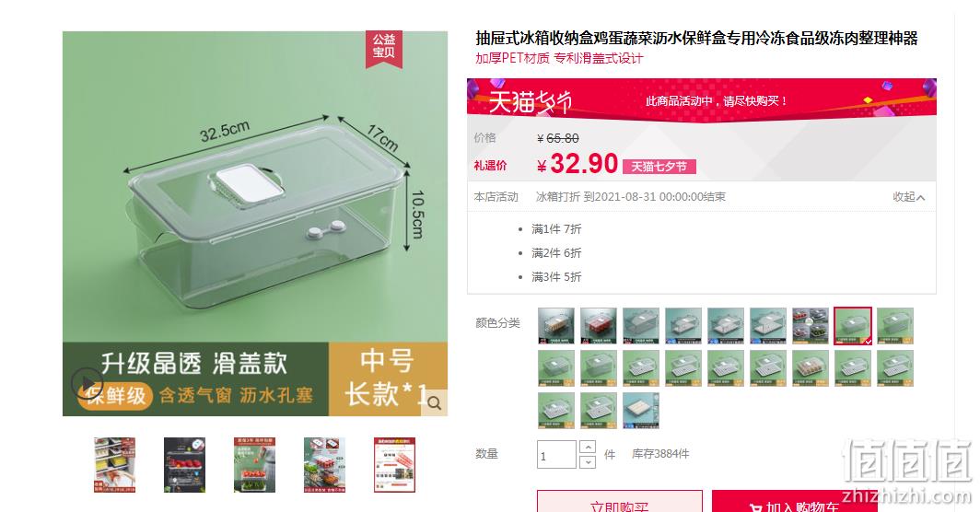The width and height of the screenshot is (980, 512).
Task: Click the quantity input field
Action: (556, 455)
